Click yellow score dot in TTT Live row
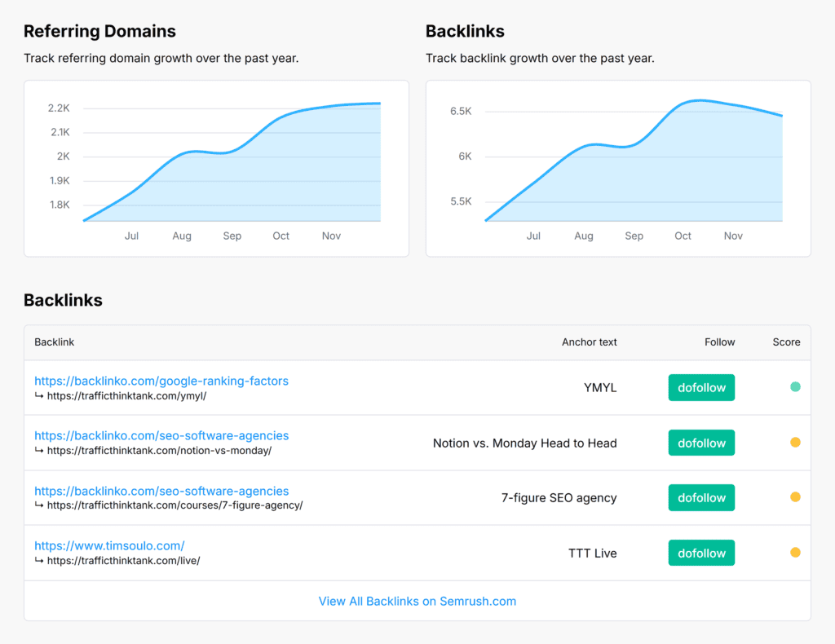 tap(795, 553)
